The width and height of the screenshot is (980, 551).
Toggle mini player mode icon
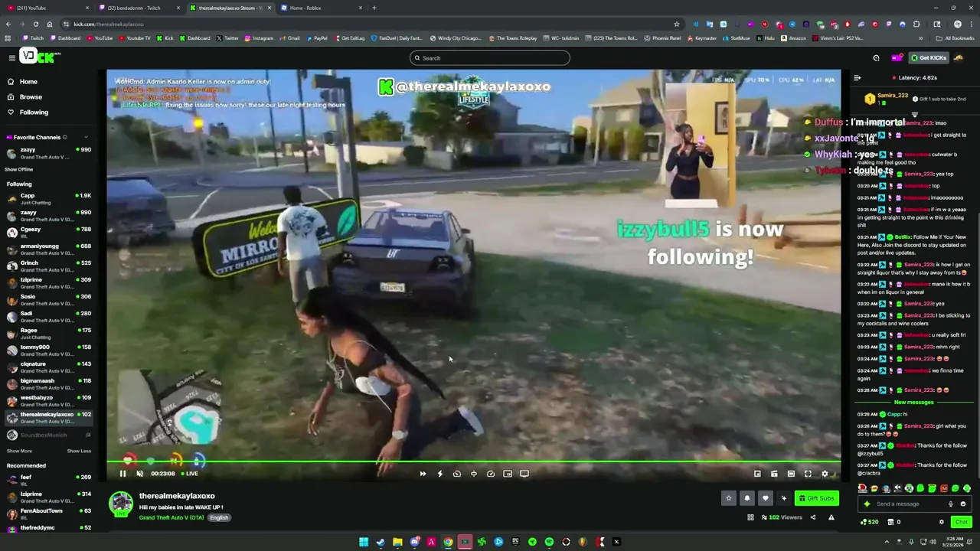tap(757, 474)
